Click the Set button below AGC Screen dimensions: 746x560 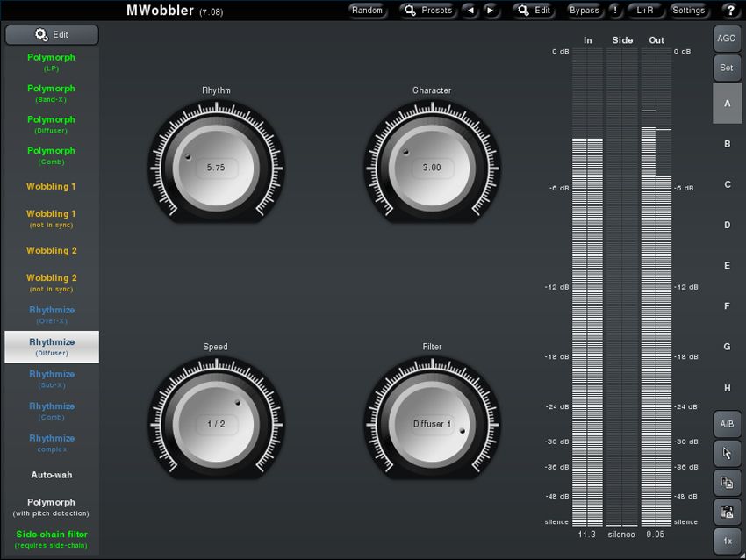click(x=727, y=68)
